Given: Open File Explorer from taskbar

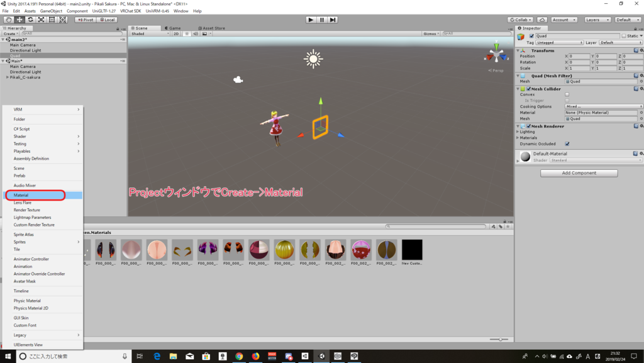Looking at the screenshot, I should 174,356.
